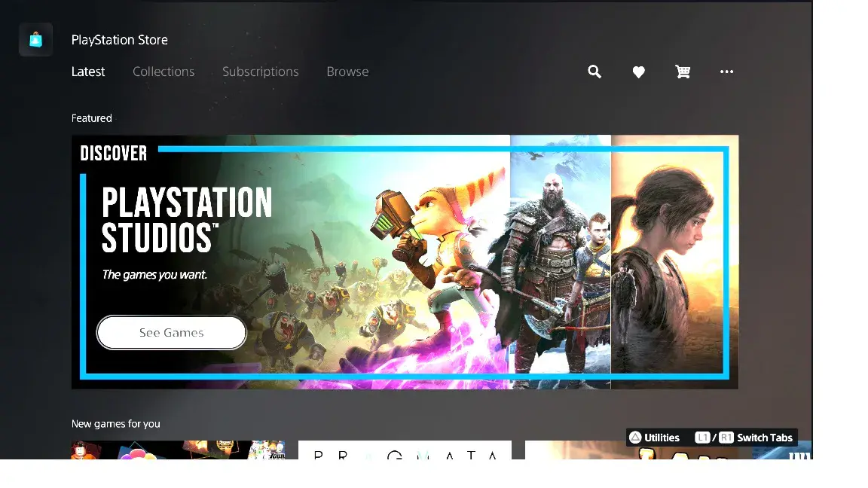This screenshot has width=868, height=488.
Task: Click the Utilities label
Action: click(x=662, y=438)
